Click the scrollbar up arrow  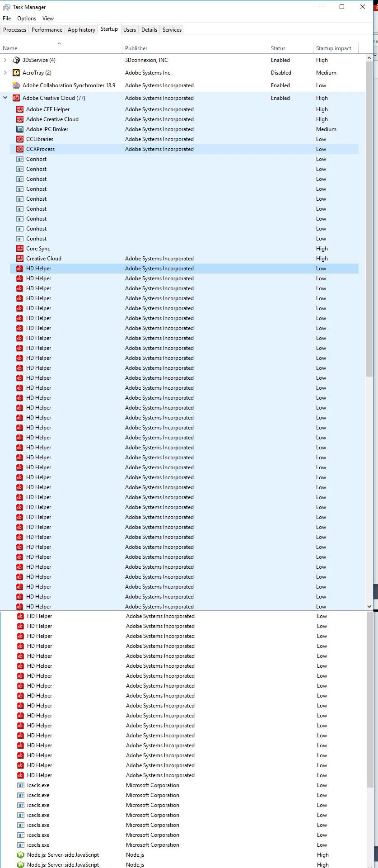coord(369,58)
